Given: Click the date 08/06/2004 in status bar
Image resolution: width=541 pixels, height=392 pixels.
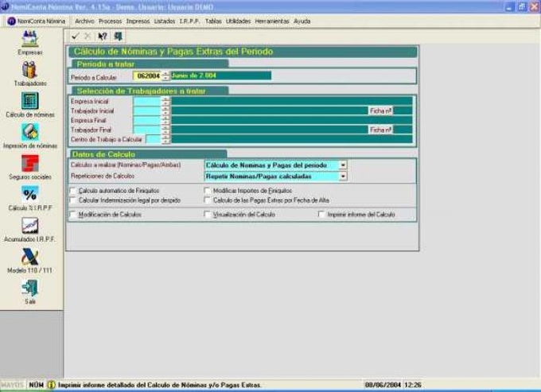Looking at the screenshot, I should (383, 385).
